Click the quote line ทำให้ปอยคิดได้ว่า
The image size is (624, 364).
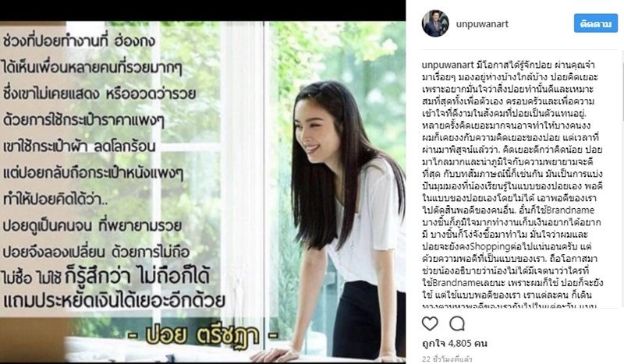[55, 199]
